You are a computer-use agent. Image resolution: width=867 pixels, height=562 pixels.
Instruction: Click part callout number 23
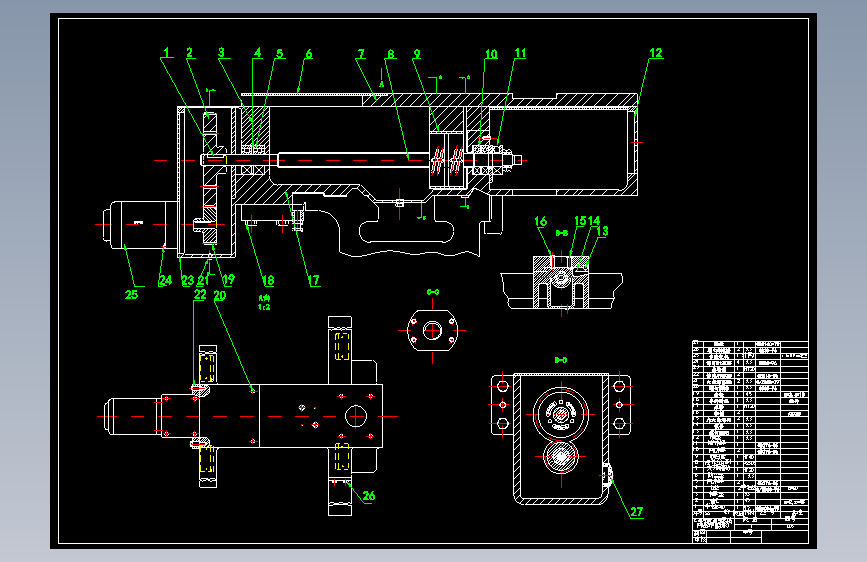click(x=188, y=280)
